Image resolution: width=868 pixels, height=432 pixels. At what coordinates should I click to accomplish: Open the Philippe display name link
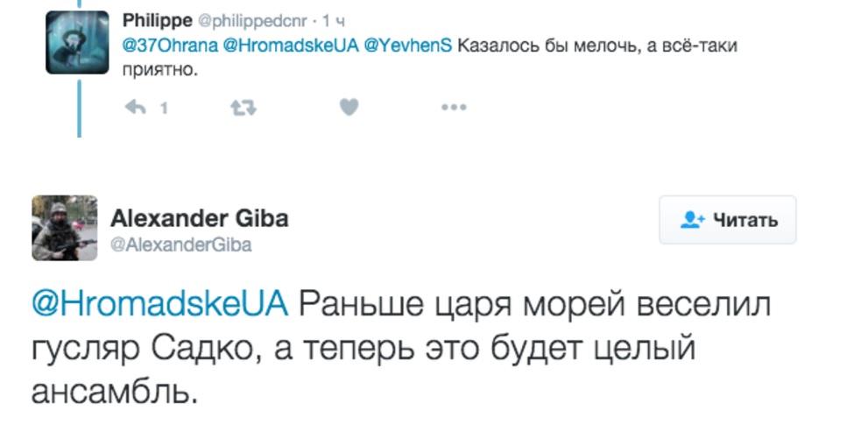[x=157, y=20]
